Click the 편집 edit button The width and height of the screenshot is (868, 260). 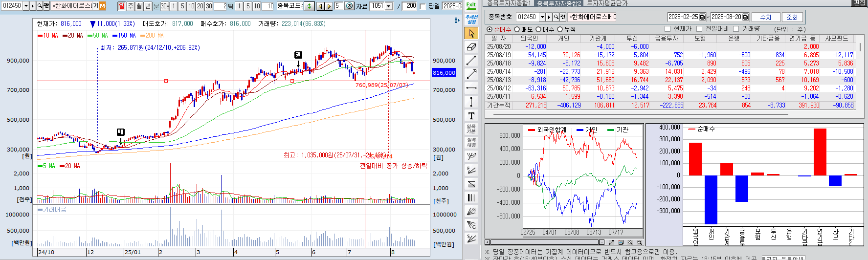point(859,3)
